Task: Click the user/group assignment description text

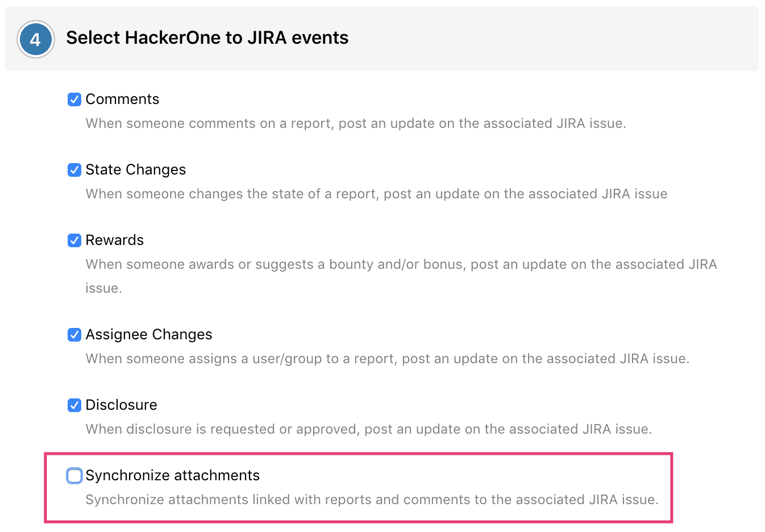Action: point(387,359)
